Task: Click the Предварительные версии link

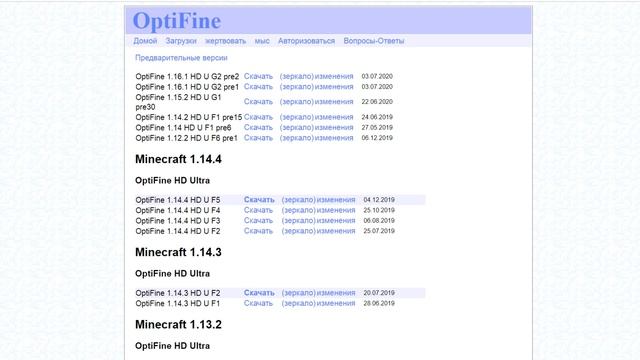Action: [x=181, y=58]
